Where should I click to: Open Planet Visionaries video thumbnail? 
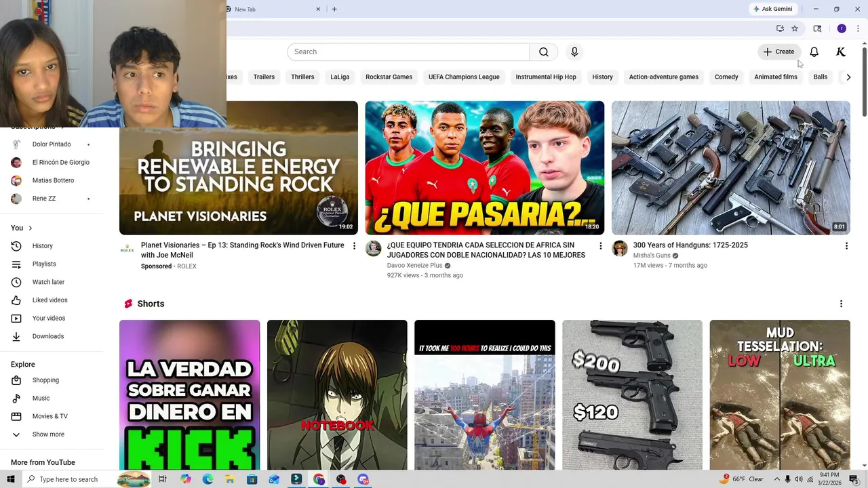239,167
